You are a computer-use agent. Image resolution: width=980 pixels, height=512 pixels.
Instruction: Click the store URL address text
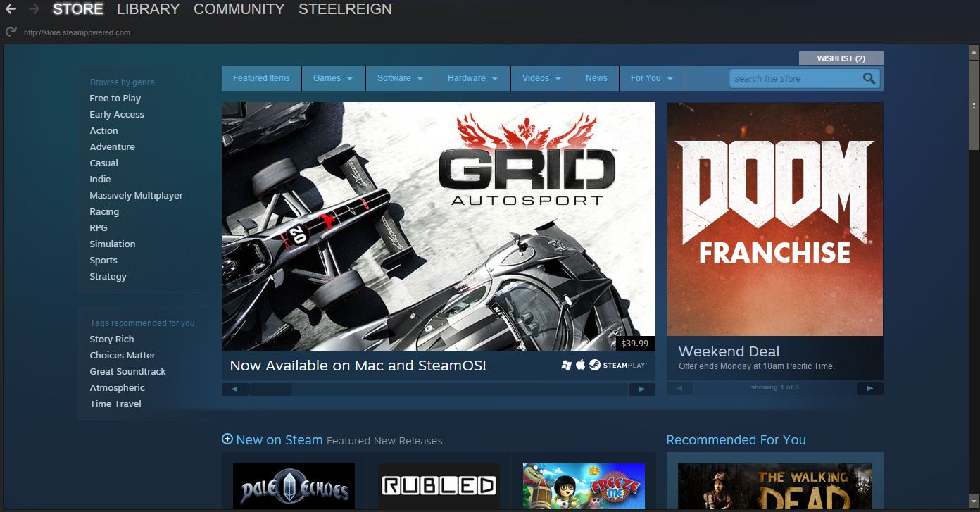tap(77, 32)
